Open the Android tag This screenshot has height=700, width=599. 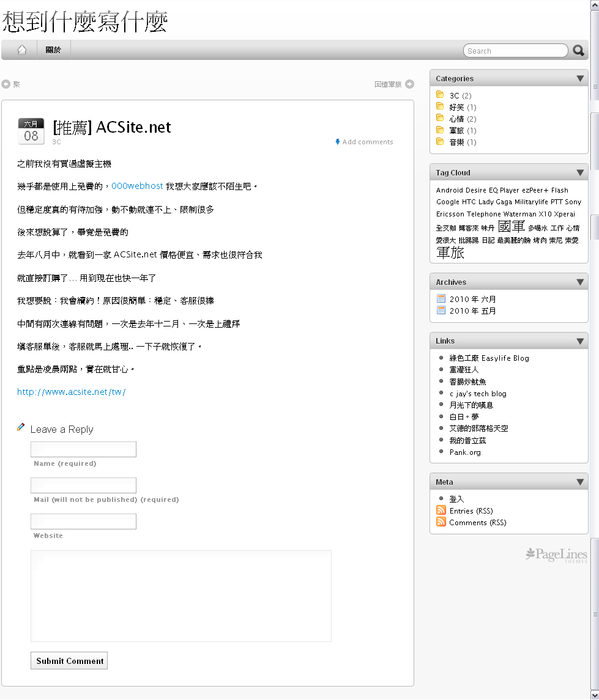click(450, 190)
